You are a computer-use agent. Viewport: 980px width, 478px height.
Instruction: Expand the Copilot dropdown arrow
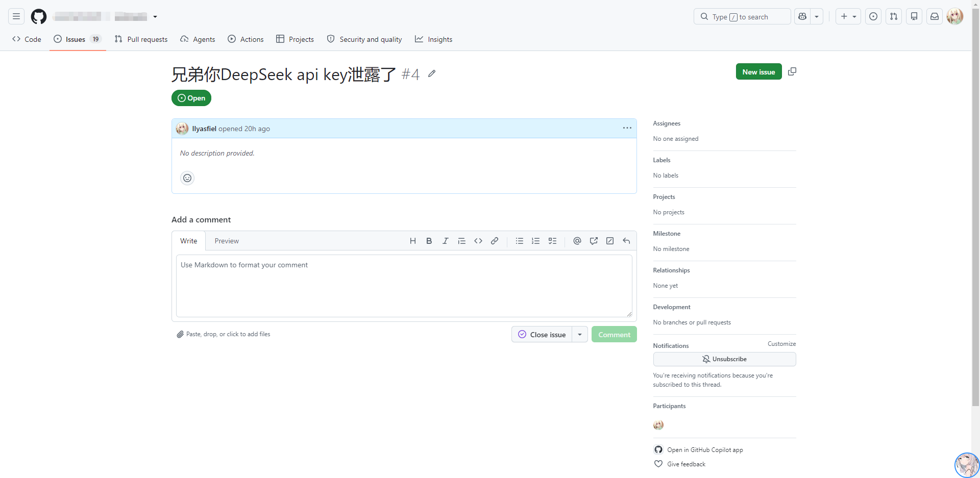point(817,16)
